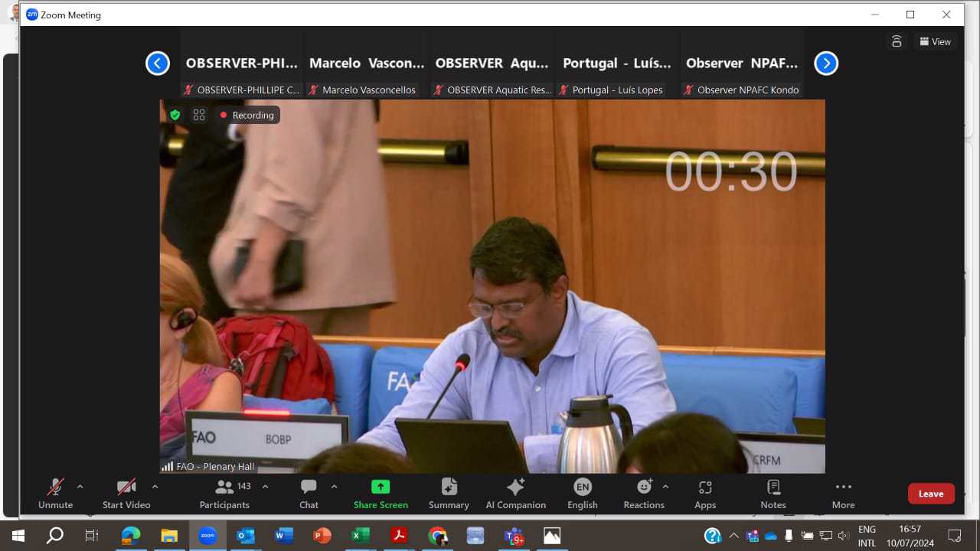Image resolution: width=980 pixels, height=551 pixels.
Task: Start Video with the camera toggle
Action: point(126,494)
